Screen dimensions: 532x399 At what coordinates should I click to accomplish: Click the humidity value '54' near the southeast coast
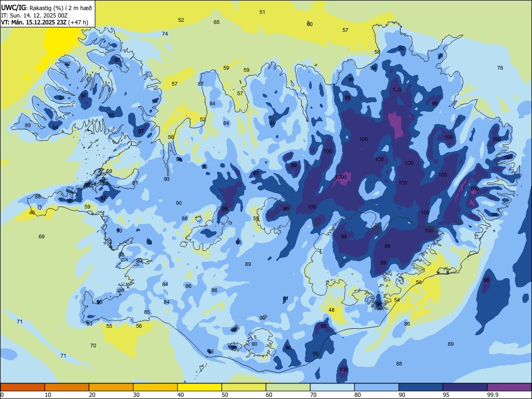point(397,300)
